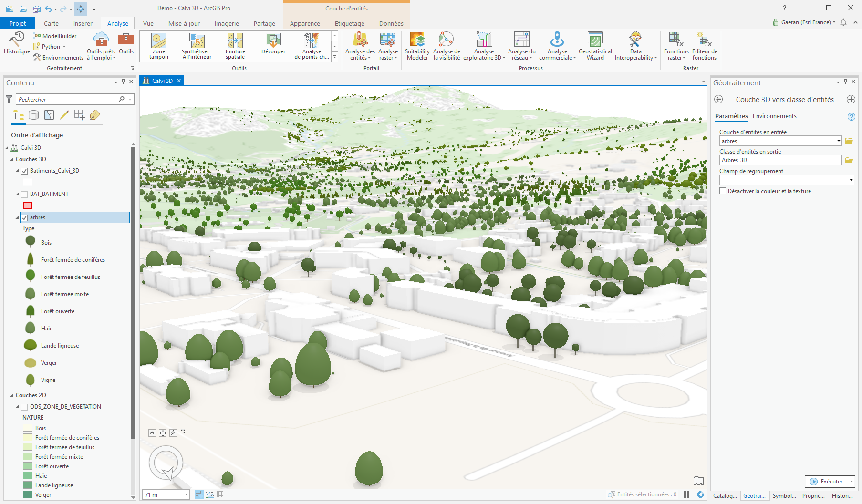Show list by data source

[34, 115]
